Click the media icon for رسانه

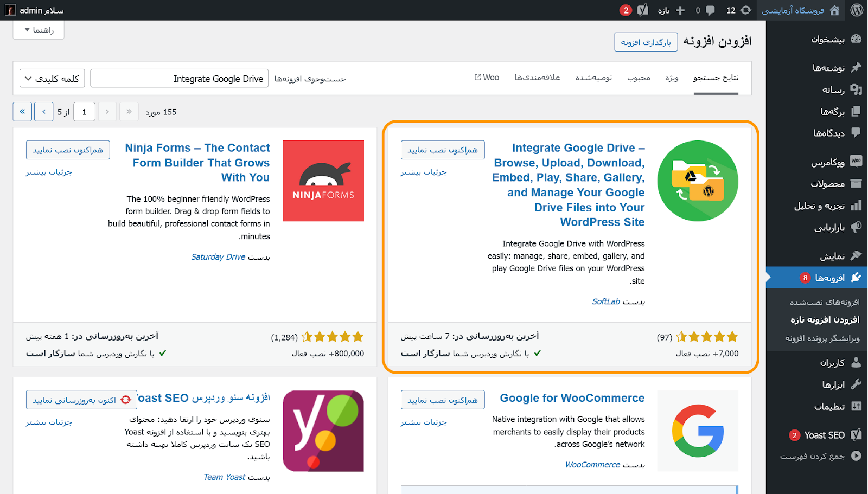pos(856,89)
